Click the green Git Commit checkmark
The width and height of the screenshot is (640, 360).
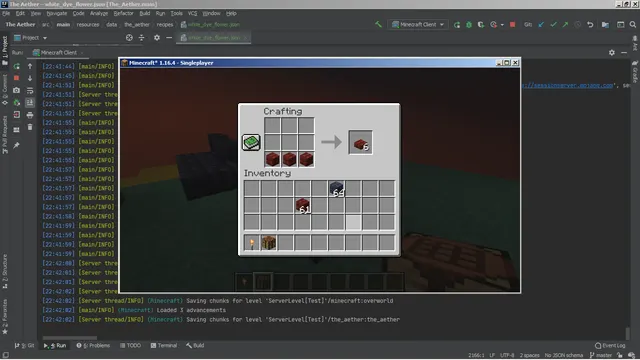(553, 24)
